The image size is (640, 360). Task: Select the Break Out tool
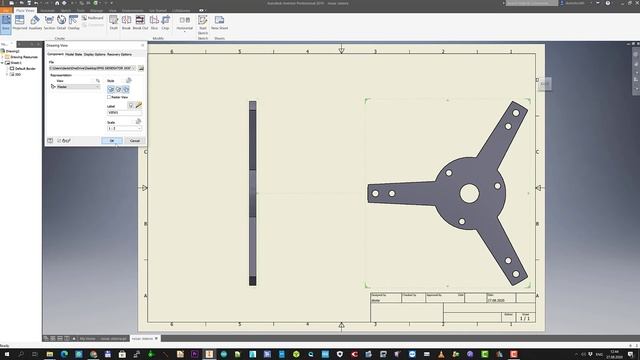(140, 23)
